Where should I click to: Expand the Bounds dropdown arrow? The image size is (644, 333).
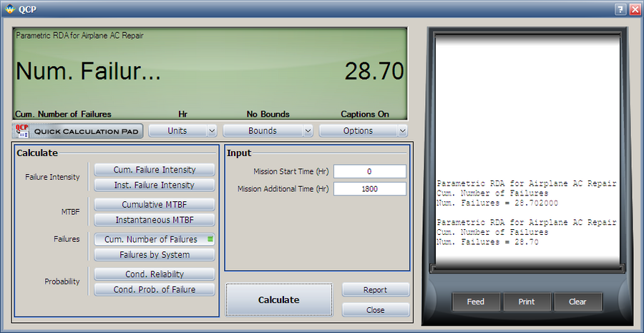(308, 131)
